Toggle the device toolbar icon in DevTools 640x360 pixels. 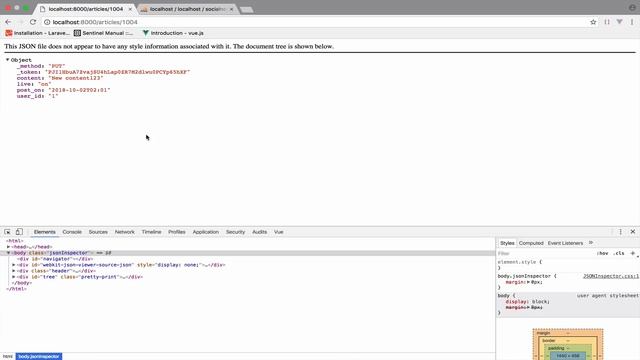click(x=19, y=232)
